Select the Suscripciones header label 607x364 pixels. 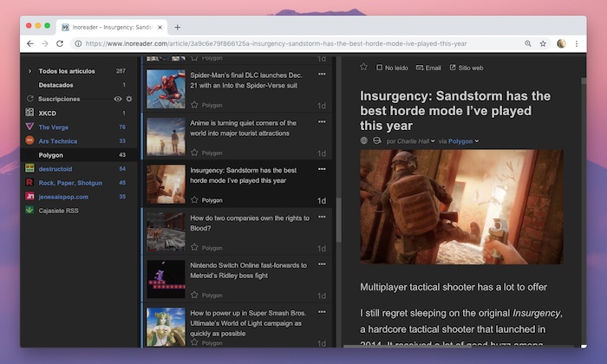(59, 99)
